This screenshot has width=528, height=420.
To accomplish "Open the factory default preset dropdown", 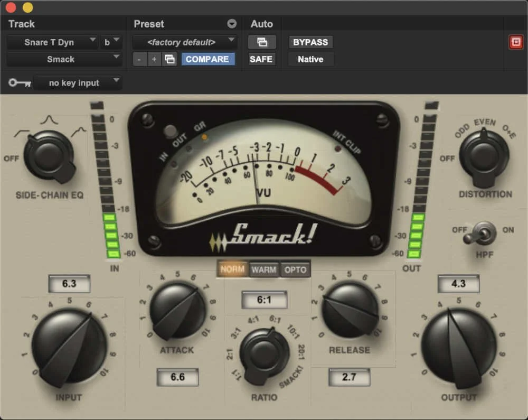I will (x=184, y=42).
